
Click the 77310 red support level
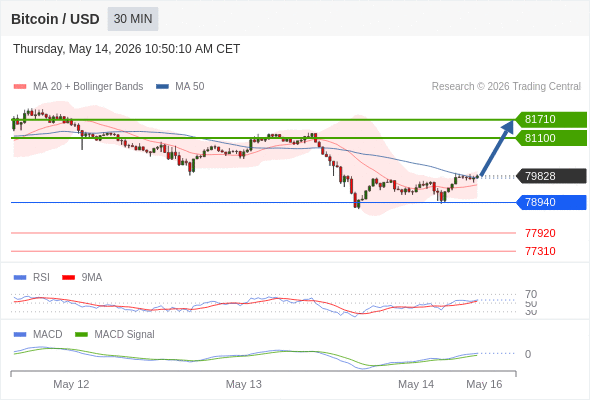(x=540, y=251)
